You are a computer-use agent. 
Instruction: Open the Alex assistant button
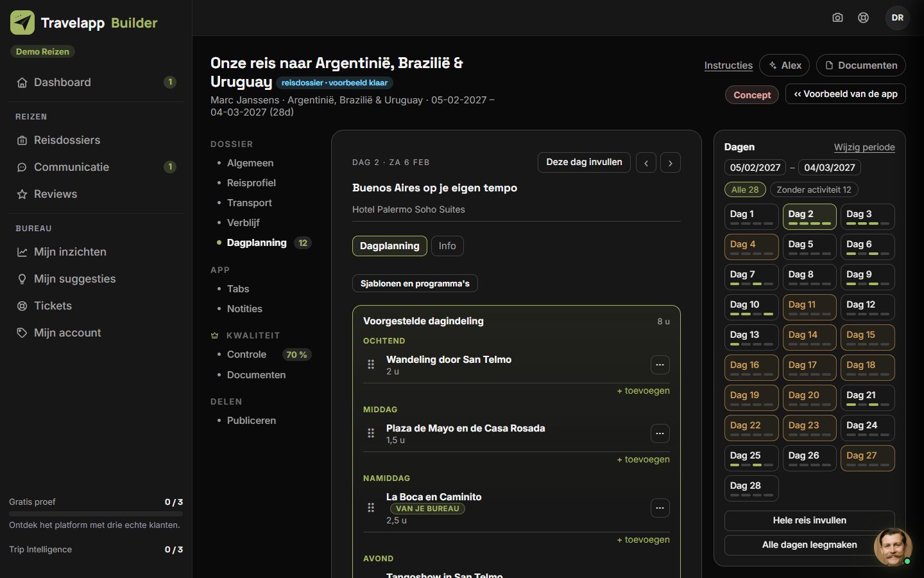coord(785,66)
